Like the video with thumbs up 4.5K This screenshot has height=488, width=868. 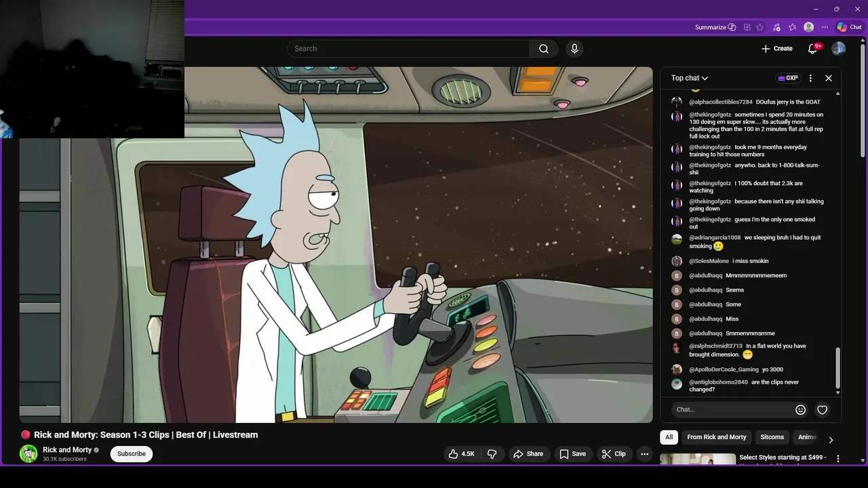click(x=462, y=454)
